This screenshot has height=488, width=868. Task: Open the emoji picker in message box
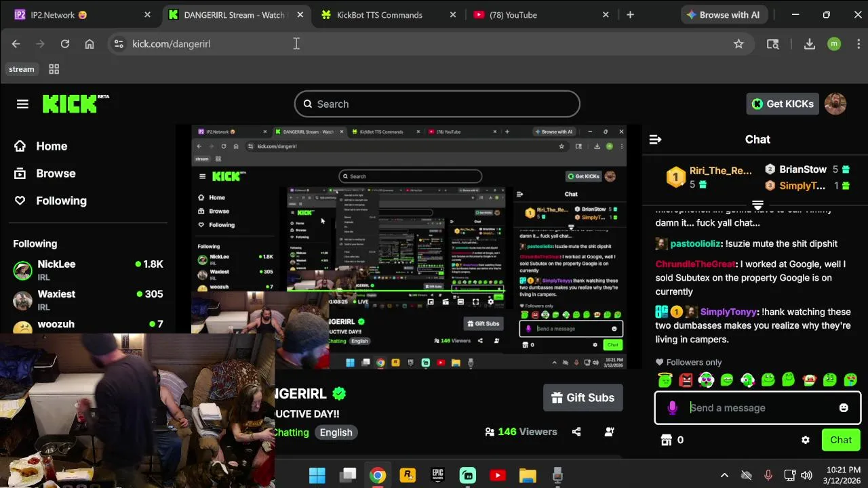pyautogui.click(x=844, y=407)
